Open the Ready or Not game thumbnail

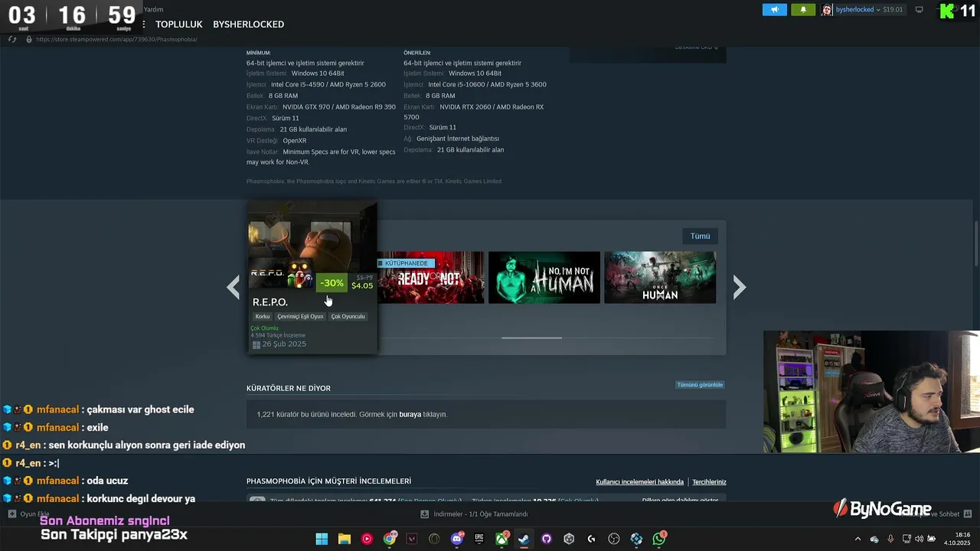tap(431, 277)
